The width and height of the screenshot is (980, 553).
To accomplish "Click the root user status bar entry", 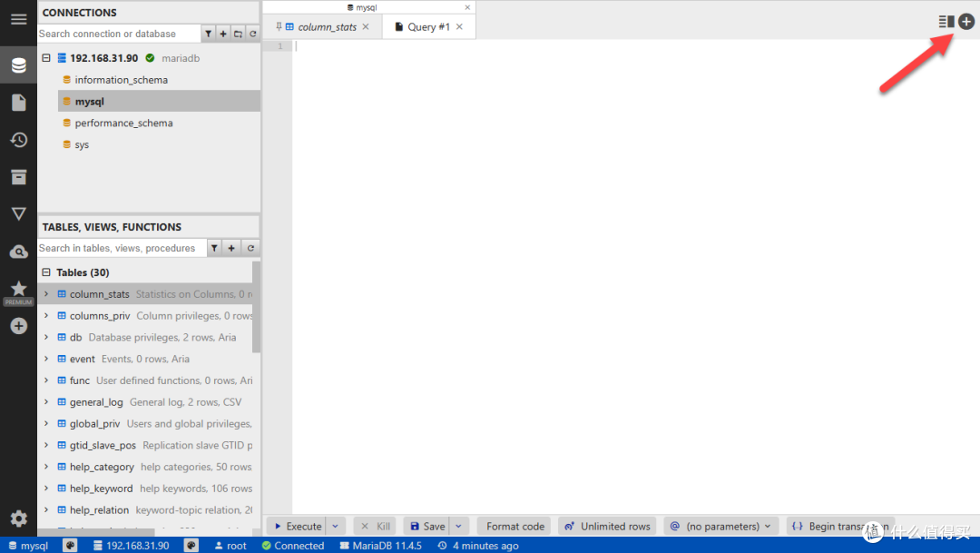I will 230,546.
